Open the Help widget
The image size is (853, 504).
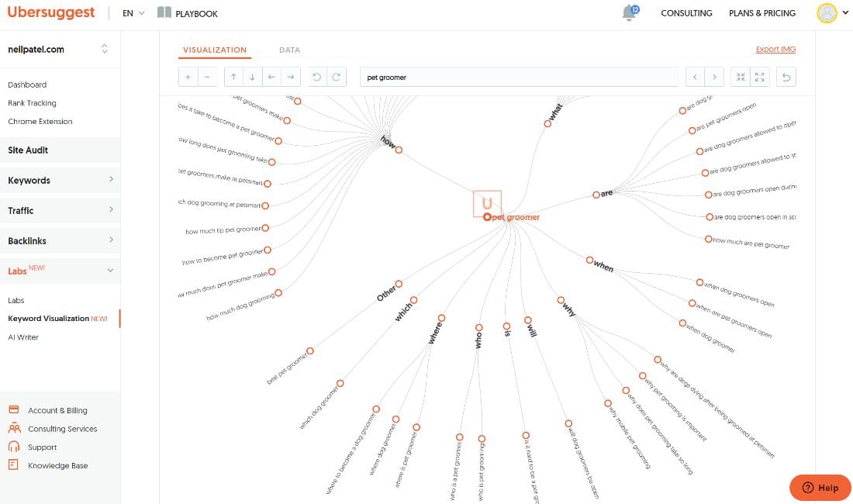pyautogui.click(x=820, y=488)
